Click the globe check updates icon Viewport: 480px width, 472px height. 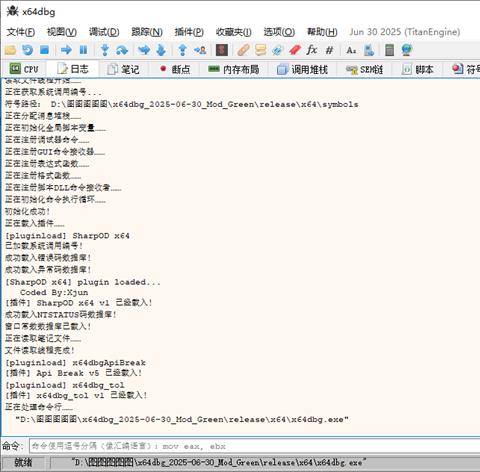pyautogui.click(x=407, y=50)
